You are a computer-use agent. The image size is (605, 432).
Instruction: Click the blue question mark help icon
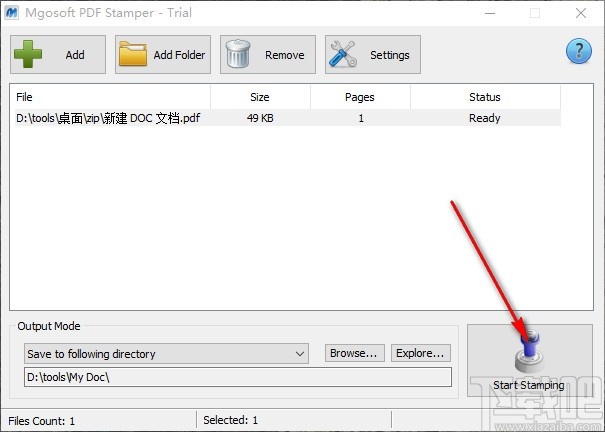click(579, 51)
